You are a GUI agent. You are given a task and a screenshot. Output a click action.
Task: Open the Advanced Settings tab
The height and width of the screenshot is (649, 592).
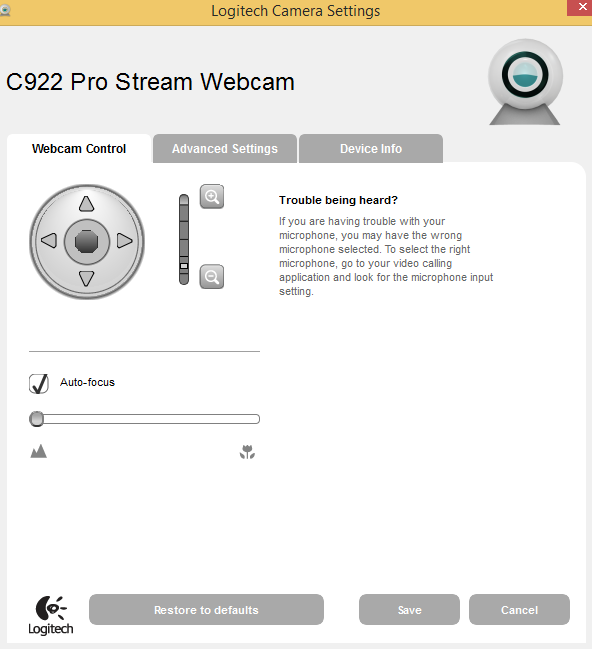[225, 149]
